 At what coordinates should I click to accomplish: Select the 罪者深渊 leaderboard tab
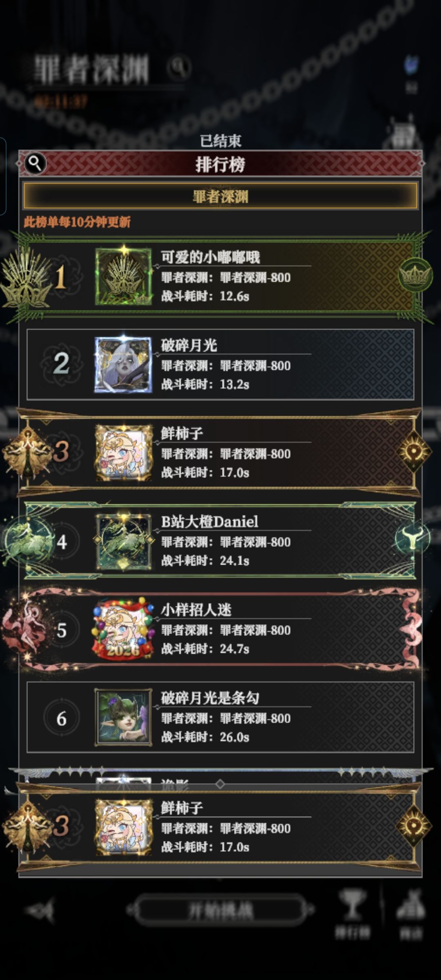pos(220,196)
